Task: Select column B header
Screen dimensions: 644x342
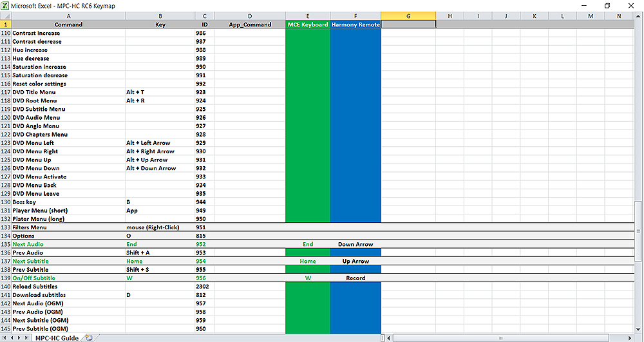Action: point(160,16)
